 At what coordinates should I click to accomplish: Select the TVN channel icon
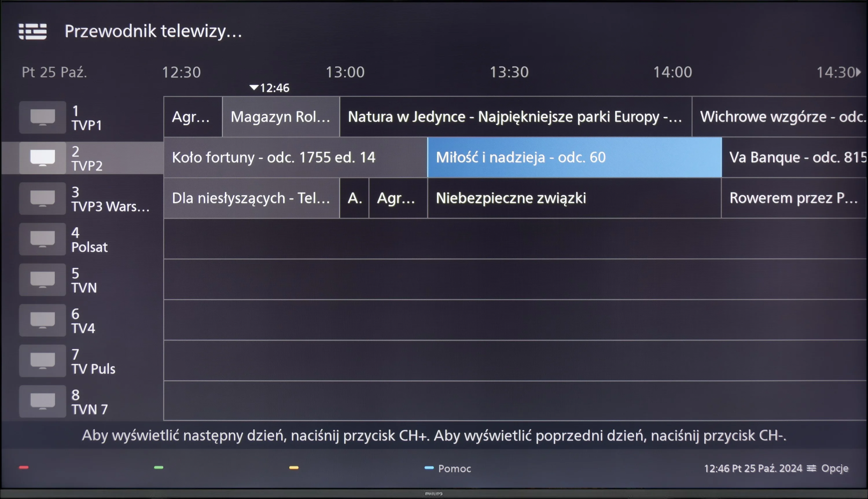pyautogui.click(x=43, y=280)
